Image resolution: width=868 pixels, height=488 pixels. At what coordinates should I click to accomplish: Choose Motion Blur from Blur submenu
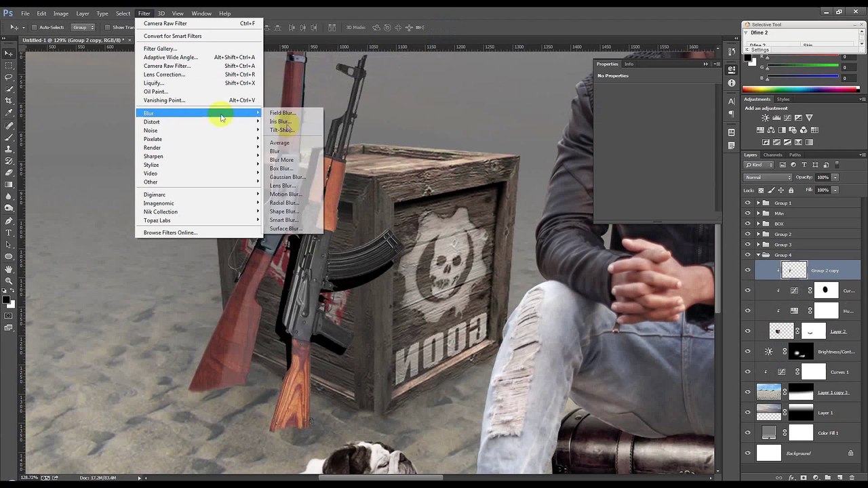pos(286,194)
